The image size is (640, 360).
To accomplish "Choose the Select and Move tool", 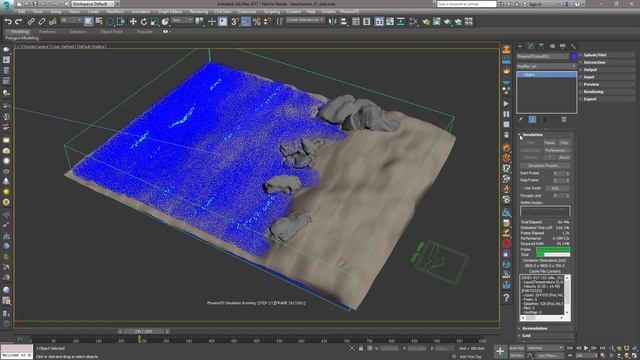I will (133, 22).
